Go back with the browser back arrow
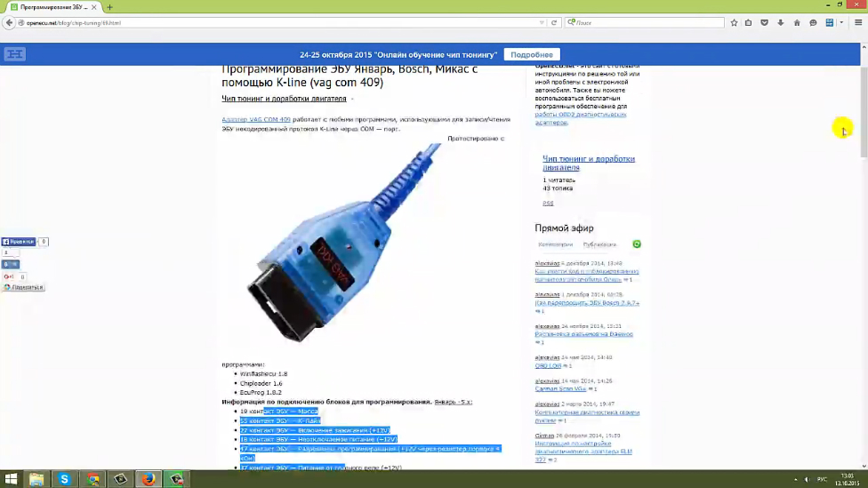This screenshot has height=488, width=868. pyautogui.click(x=9, y=23)
